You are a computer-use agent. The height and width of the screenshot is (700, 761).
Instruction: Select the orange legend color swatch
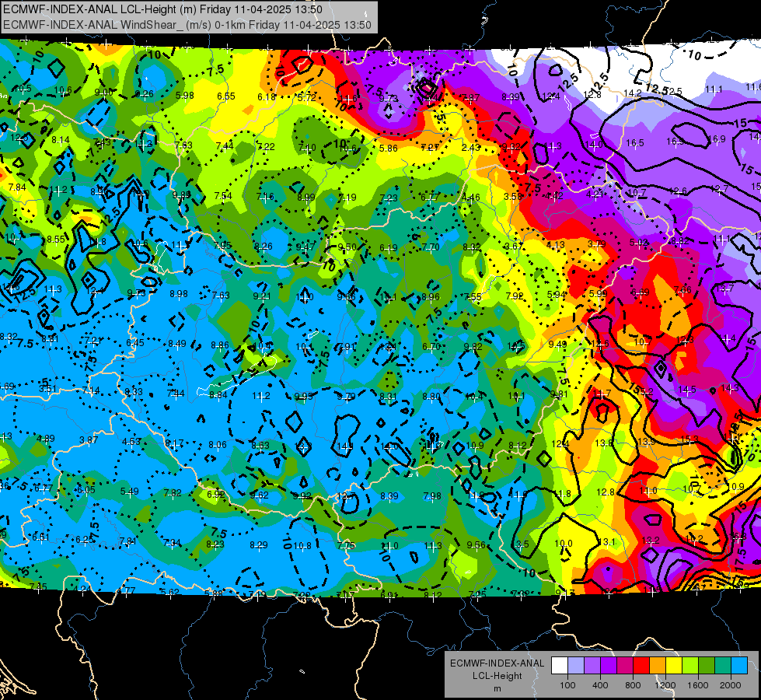point(658,666)
